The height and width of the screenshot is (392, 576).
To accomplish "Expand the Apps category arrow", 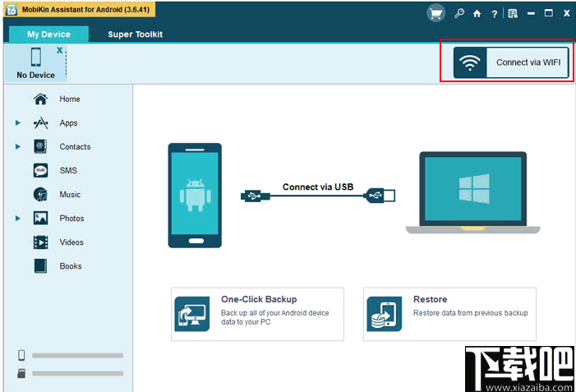I will [x=17, y=122].
